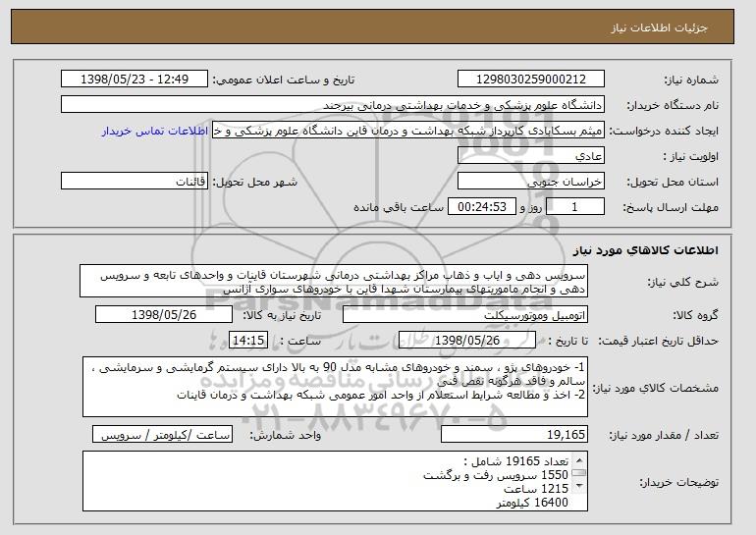The height and width of the screenshot is (535, 756).
Task: Click the goods specifications text area
Action: (x=335, y=387)
